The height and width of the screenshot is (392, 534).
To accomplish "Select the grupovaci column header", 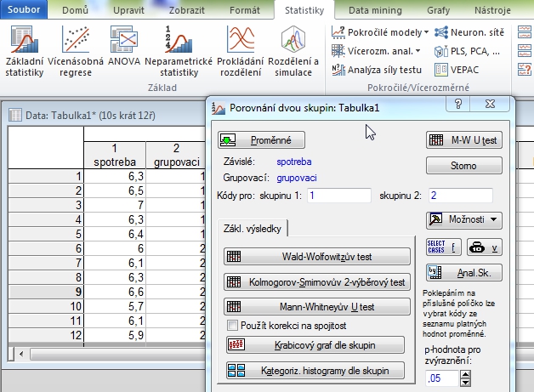I will (176, 155).
